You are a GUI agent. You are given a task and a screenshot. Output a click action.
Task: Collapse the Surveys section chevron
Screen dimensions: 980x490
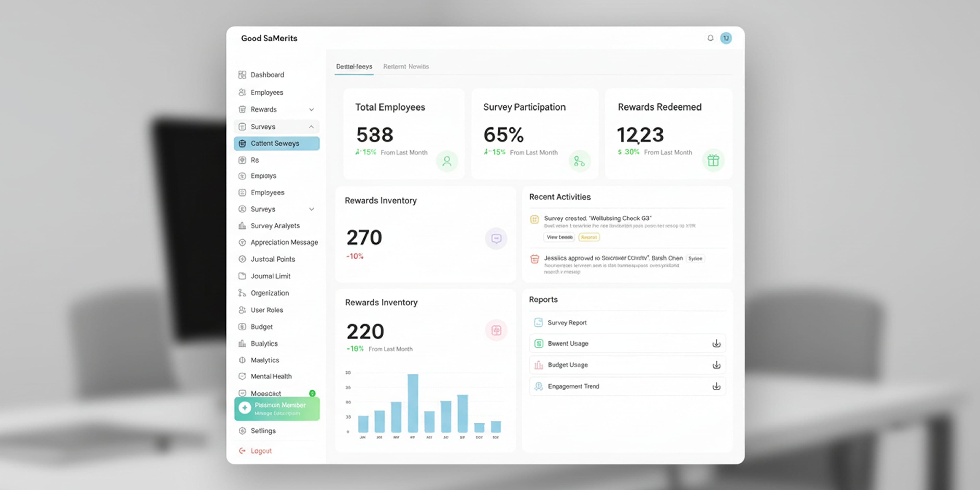311,127
